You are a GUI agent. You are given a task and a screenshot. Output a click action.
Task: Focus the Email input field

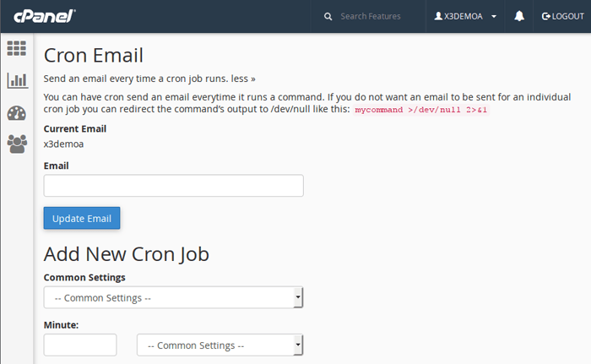173,186
